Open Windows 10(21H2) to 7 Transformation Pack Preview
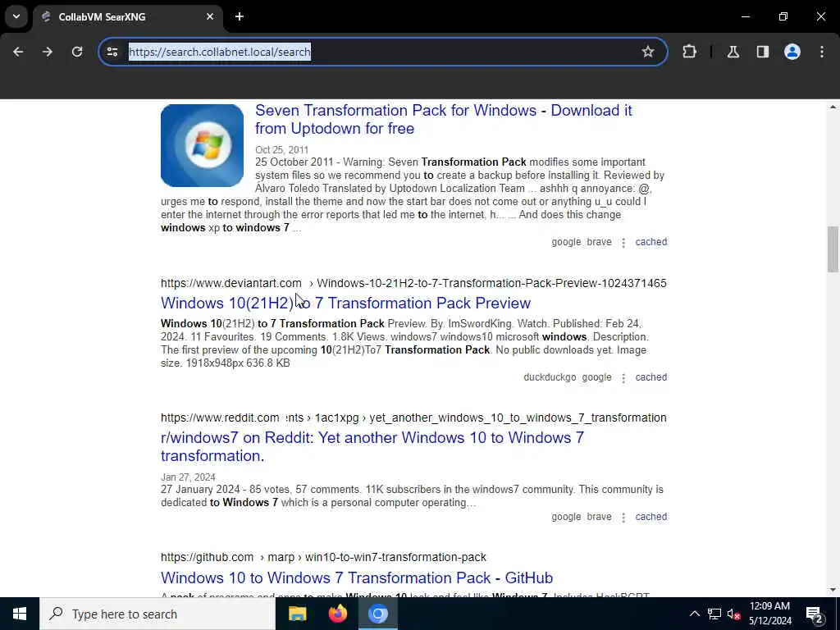The image size is (840, 630). tap(345, 304)
